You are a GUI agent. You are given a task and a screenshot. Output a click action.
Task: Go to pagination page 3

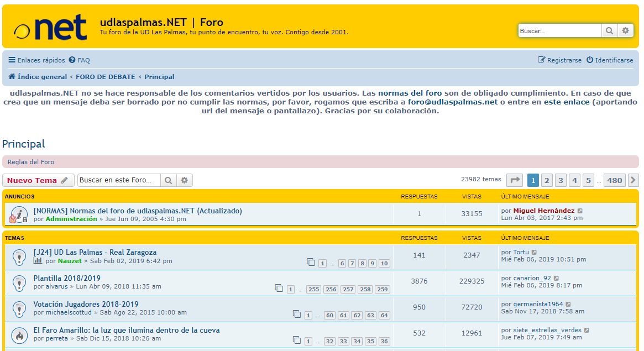pyautogui.click(x=561, y=180)
